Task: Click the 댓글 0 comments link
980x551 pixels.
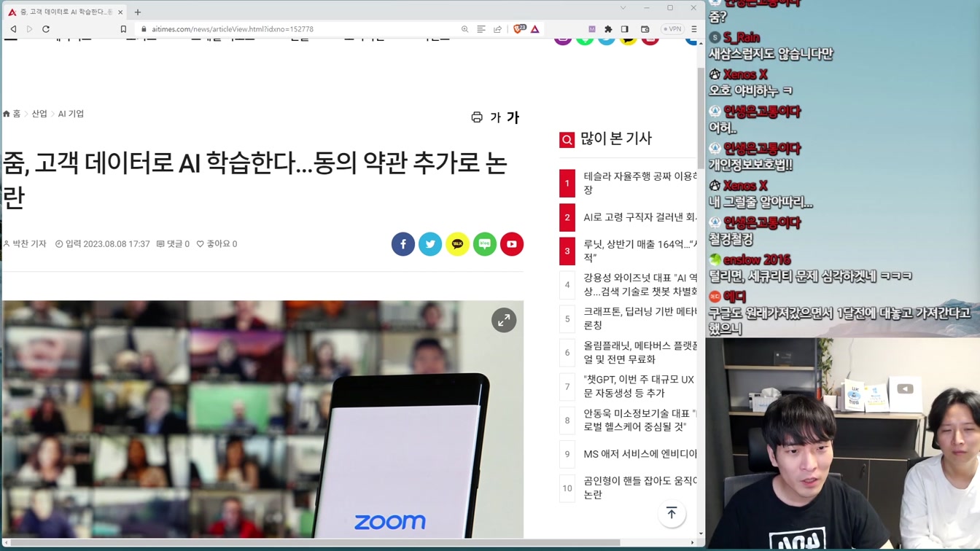Action: point(173,244)
